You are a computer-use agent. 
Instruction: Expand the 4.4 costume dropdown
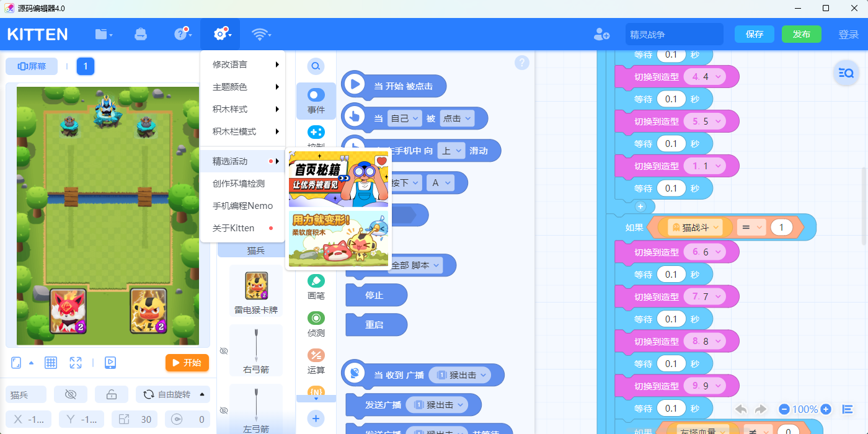pyautogui.click(x=706, y=76)
